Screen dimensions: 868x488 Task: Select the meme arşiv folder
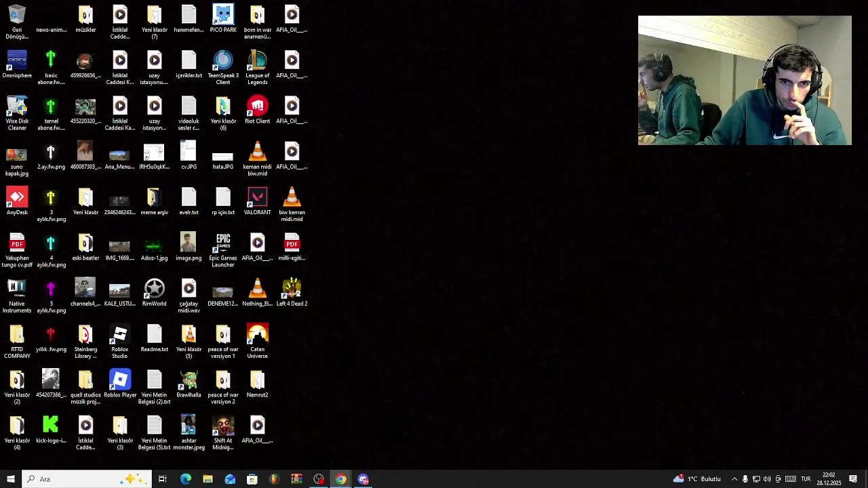coord(154,201)
